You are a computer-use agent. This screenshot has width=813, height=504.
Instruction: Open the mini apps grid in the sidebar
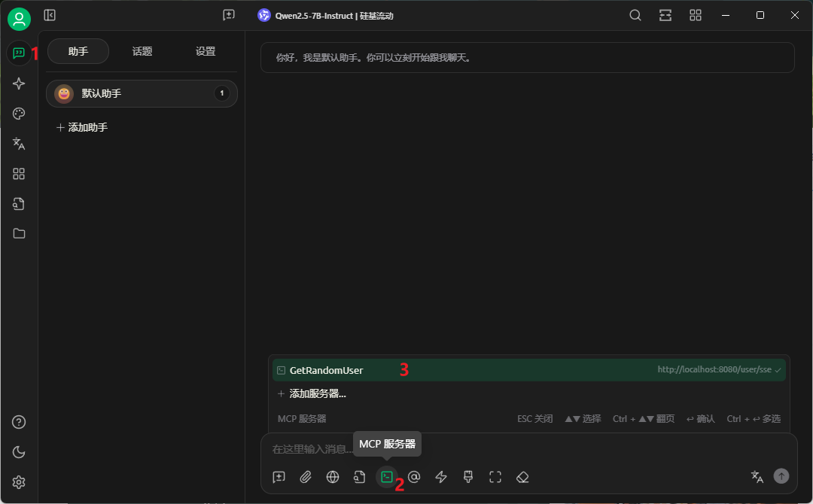(x=19, y=174)
